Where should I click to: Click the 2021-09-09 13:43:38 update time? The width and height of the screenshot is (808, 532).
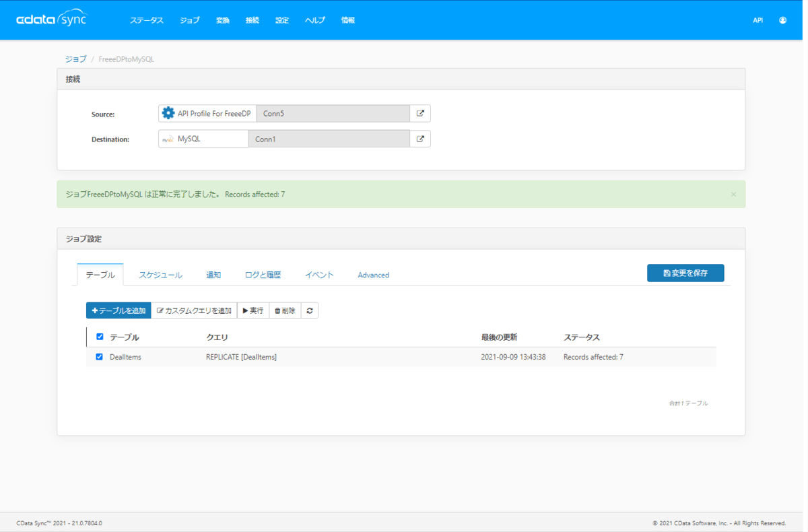[x=513, y=357]
